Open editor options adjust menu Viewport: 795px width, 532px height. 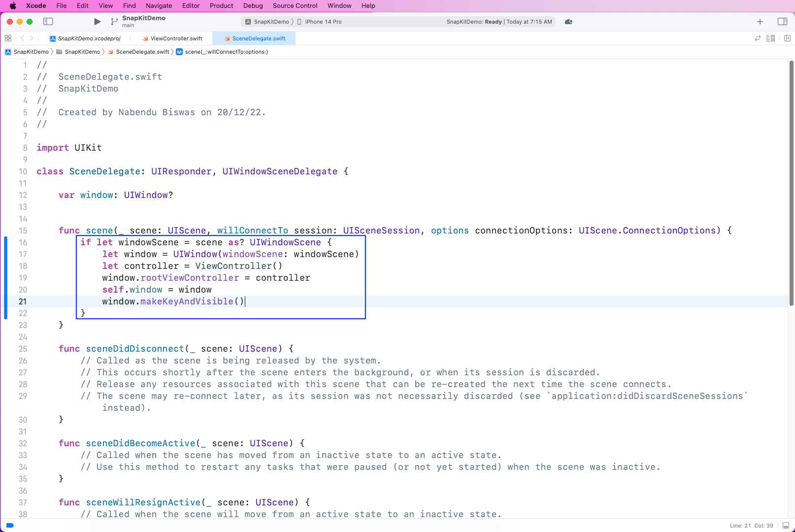coord(770,38)
